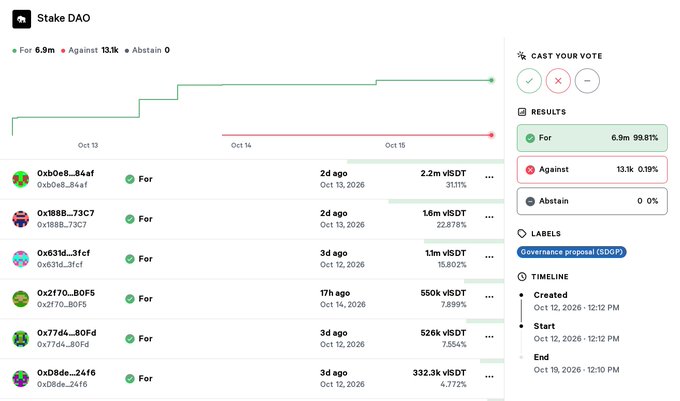This screenshot has width=680, height=401.
Task: Open voter profile 0x188B...73C7 name
Action: click(65, 213)
